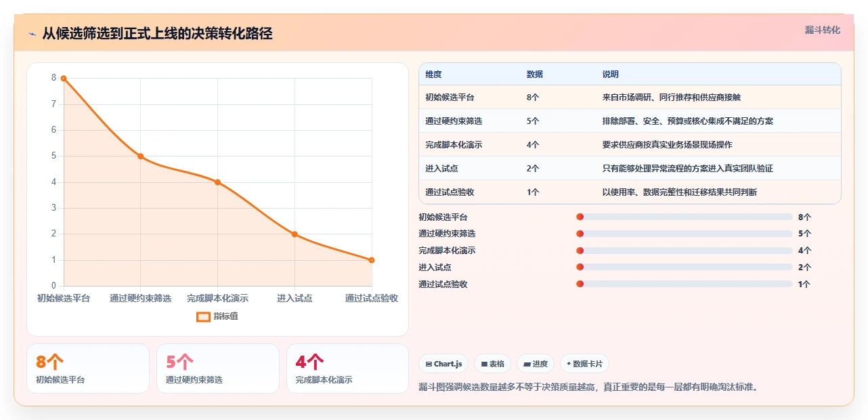Image resolution: width=868 pixels, height=420 pixels.
Task: Select table cell 通过硬约束筛选
Action: (x=454, y=121)
